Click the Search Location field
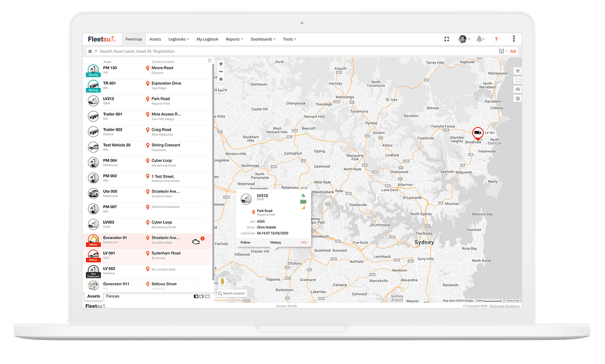The width and height of the screenshot is (605, 364). tap(232, 293)
